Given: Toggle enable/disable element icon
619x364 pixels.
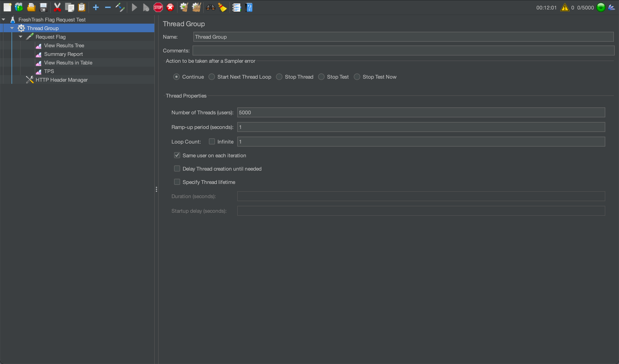Looking at the screenshot, I should click(x=120, y=7).
